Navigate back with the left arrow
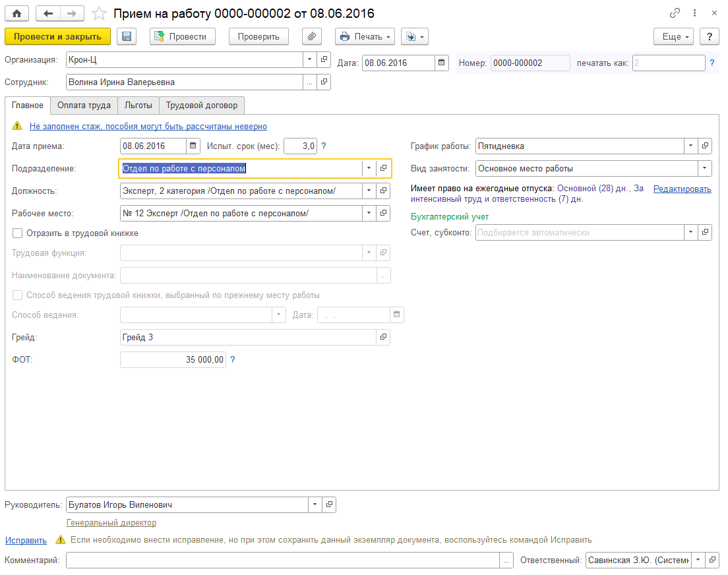Image resolution: width=728 pixels, height=575 pixels. tap(48, 13)
